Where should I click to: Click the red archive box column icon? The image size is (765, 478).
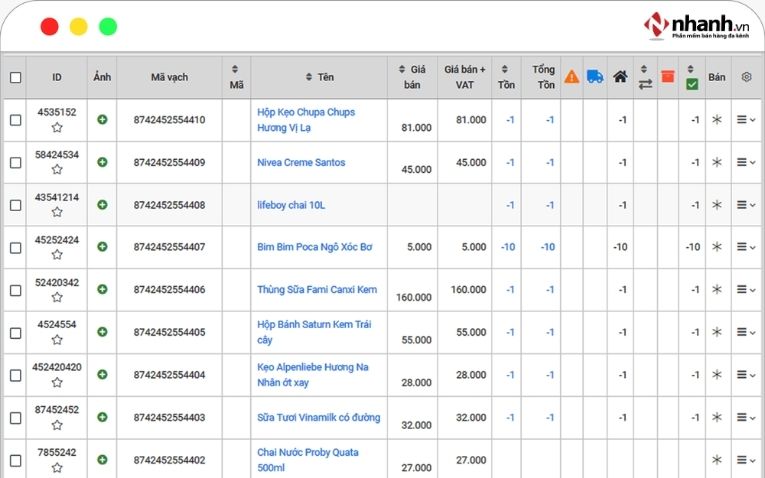tap(668, 76)
